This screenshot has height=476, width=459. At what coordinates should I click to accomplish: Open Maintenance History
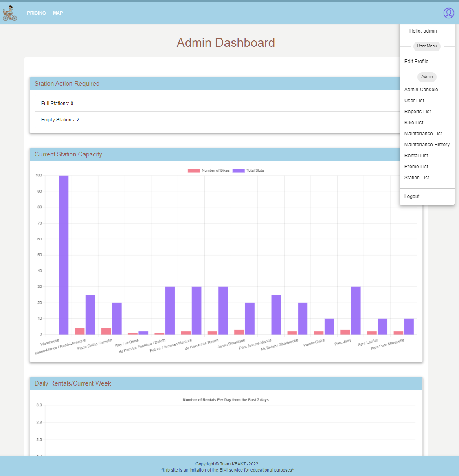(x=427, y=145)
